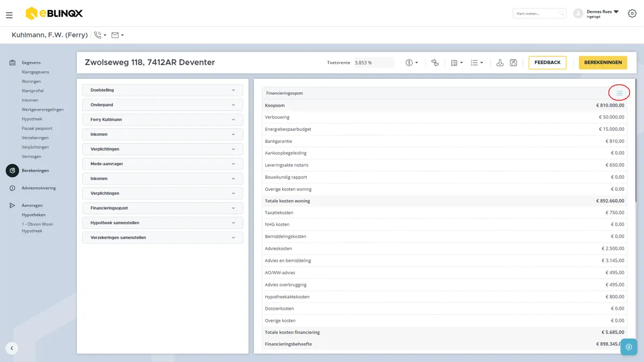Click the yellow BEREKENINGEN button

(603, 63)
